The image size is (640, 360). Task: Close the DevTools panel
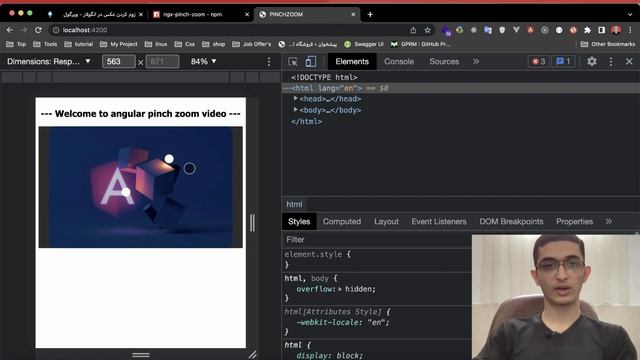click(x=629, y=62)
